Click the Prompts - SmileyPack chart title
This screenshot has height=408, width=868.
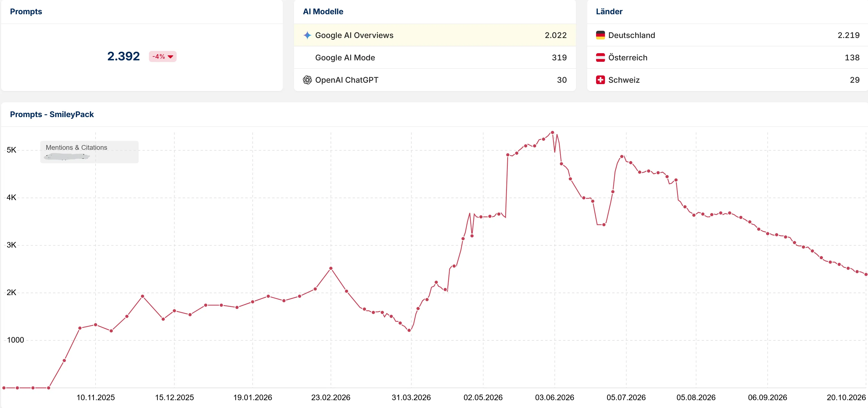click(52, 115)
